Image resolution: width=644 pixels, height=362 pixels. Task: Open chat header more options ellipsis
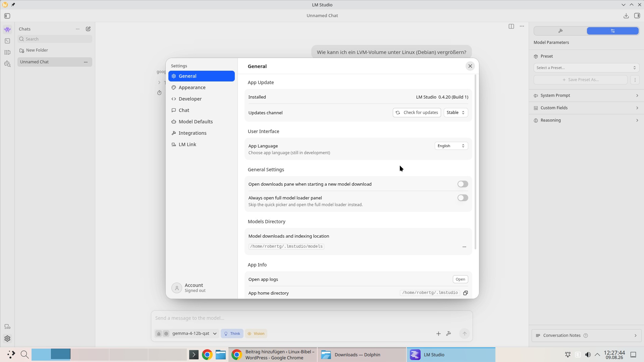tap(522, 26)
